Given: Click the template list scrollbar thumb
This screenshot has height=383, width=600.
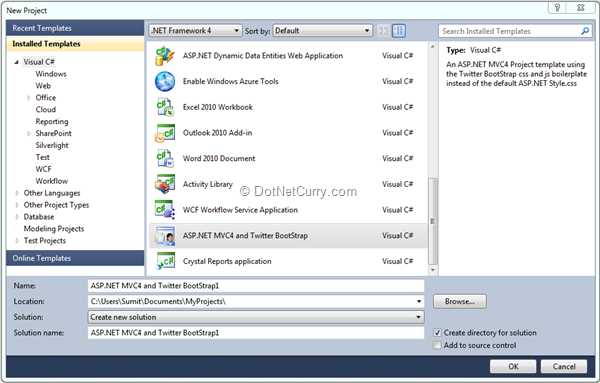Looking at the screenshot, I should pos(432,221).
